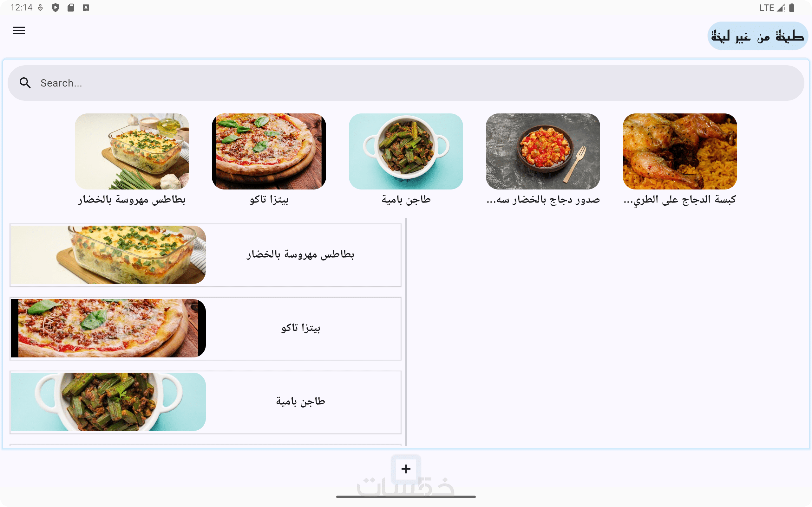Tap the plus add button
The width and height of the screenshot is (812, 507).
coord(406,469)
